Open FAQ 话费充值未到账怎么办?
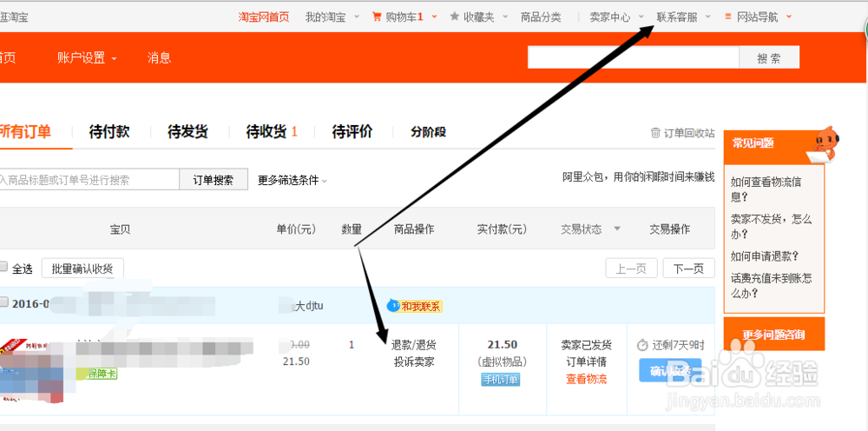This screenshot has width=868, height=431. (771, 285)
